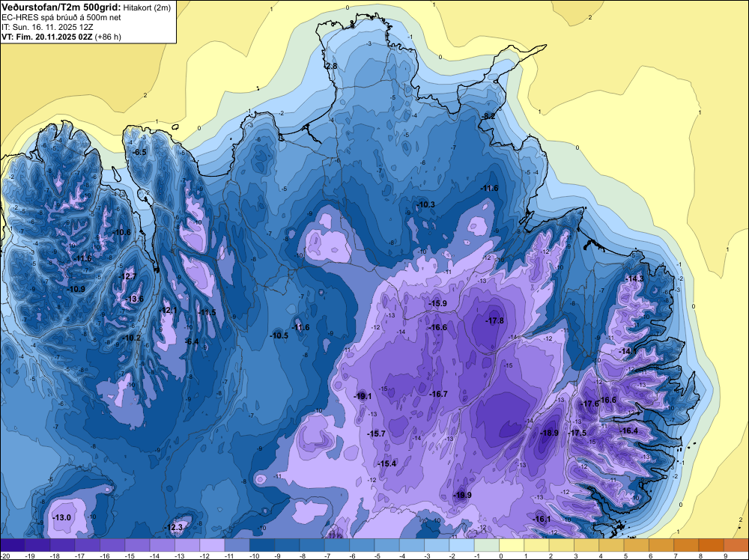Screen dimensions: 749x560
Task: Select the -12.1 temperature label
Action: coord(168,310)
